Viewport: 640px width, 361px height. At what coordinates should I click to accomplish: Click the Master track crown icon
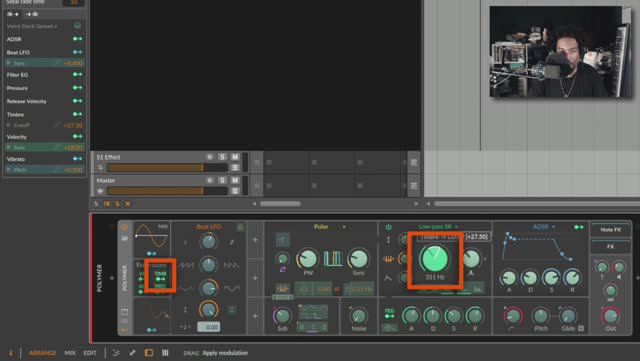pos(100,191)
